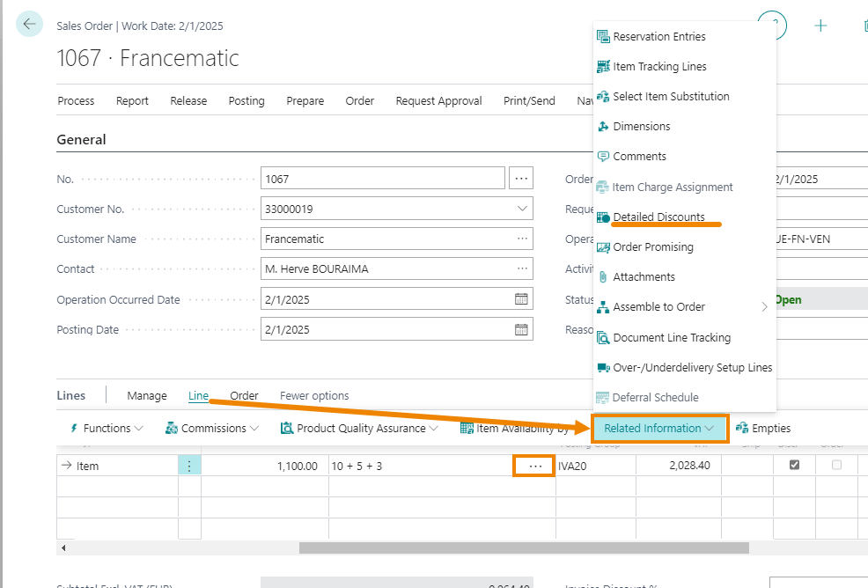
Task: Click the Empties icon
Action: [742, 428]
